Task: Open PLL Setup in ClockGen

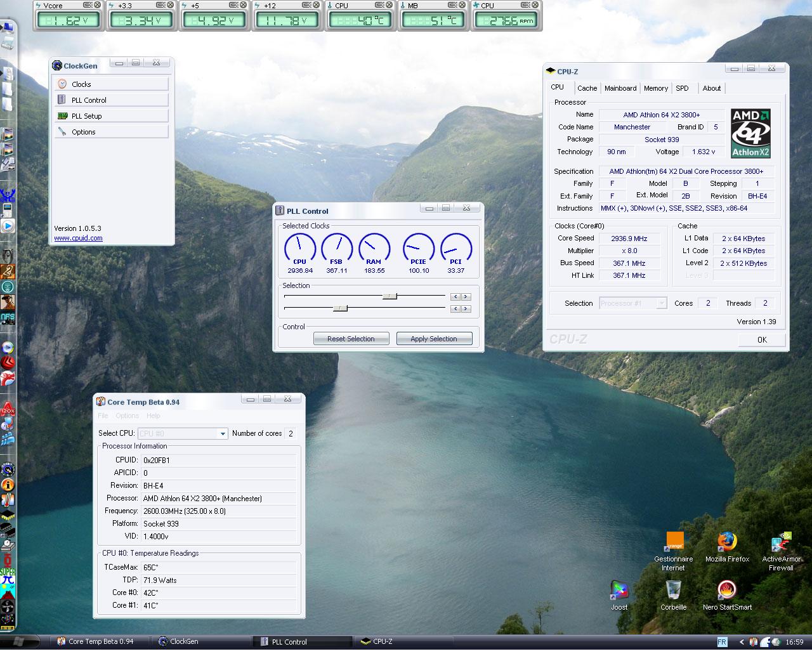Action: pyautogui.click(x=110, y=115)
